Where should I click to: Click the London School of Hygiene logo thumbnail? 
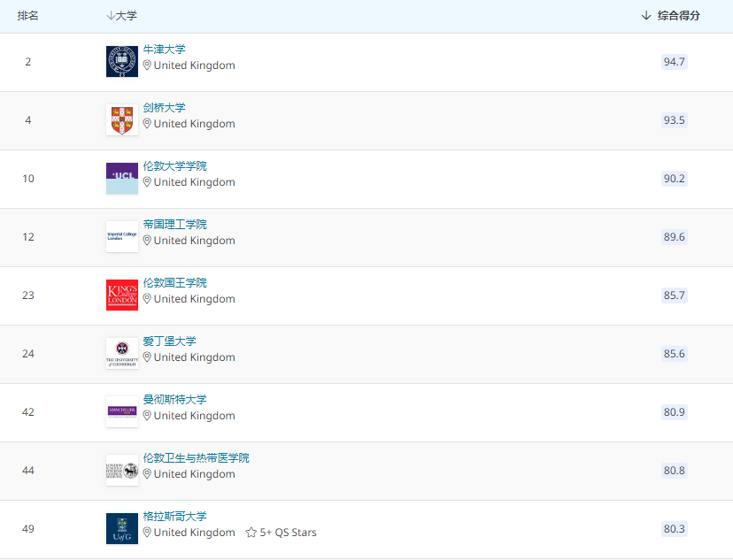[121, 470]
